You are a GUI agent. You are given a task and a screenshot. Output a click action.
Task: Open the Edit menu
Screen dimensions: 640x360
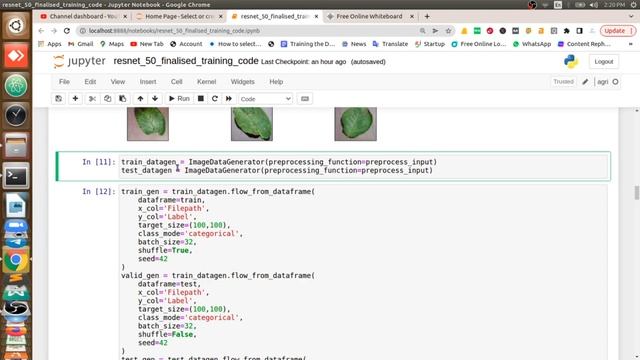pos(90,82)
